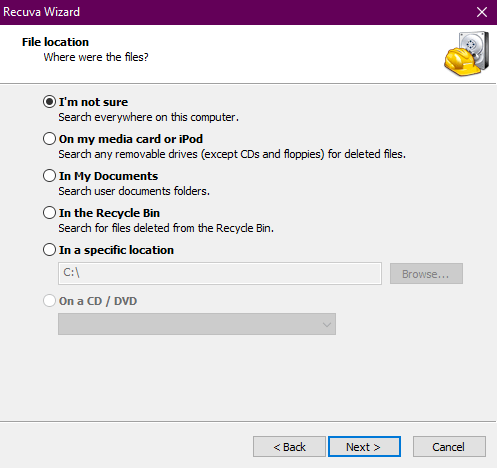
Task: Select "In a specific location" radio button
Action: [49, 250]
